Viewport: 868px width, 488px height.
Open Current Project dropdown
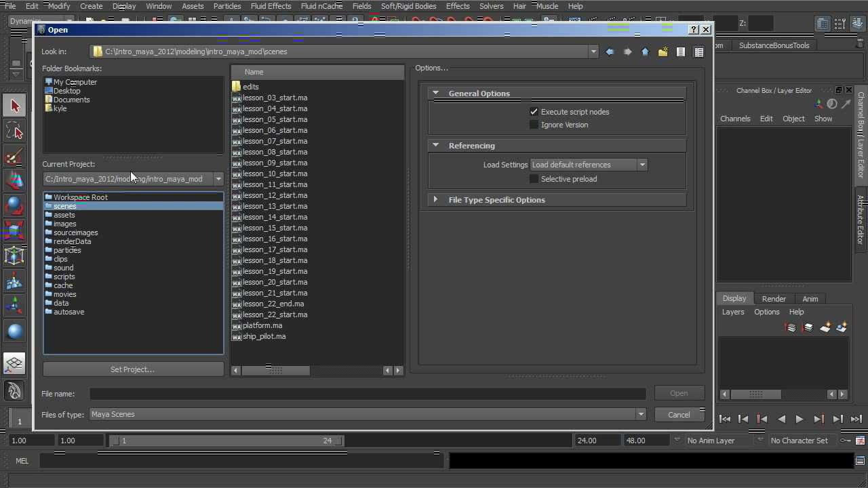click(218, 179)
